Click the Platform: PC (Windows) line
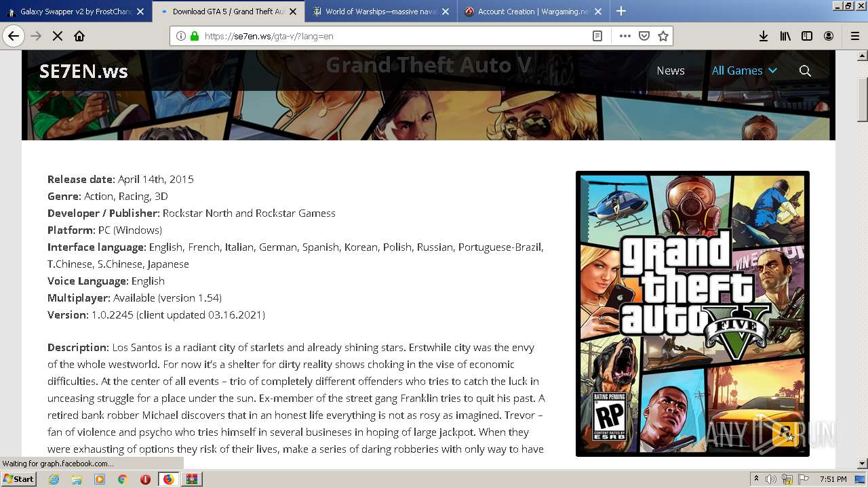 (104, 230)
